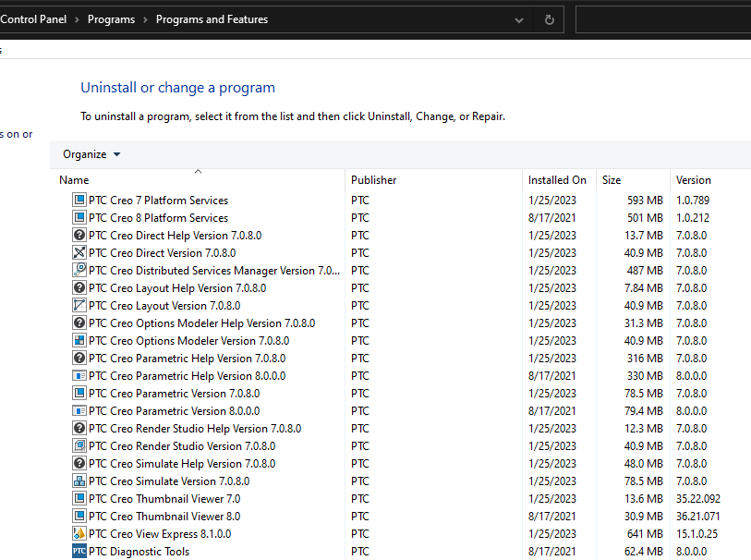Click the PTC Diagnostic Tools icon
This screenshot has height=560, width=751.
79,552
